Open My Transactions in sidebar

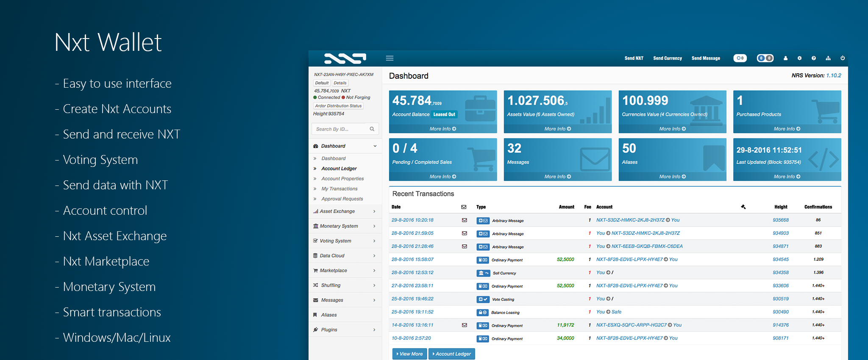point(339,189)
